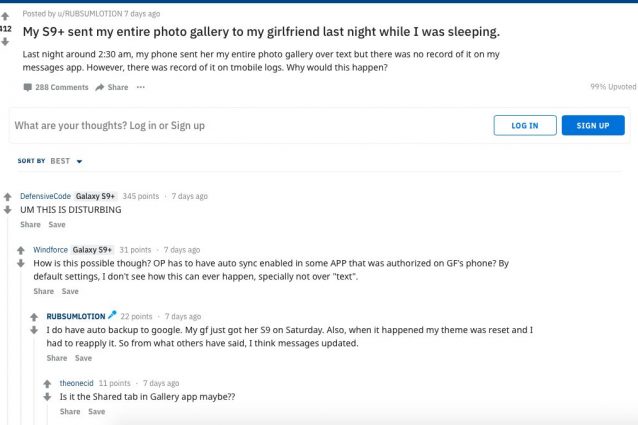Upvote Windforce's comment

click(x=21, y=250)
